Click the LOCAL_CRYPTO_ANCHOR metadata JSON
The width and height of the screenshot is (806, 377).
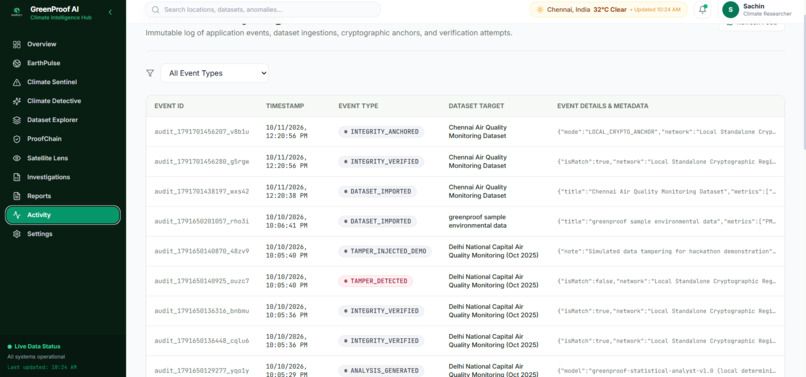666,132
